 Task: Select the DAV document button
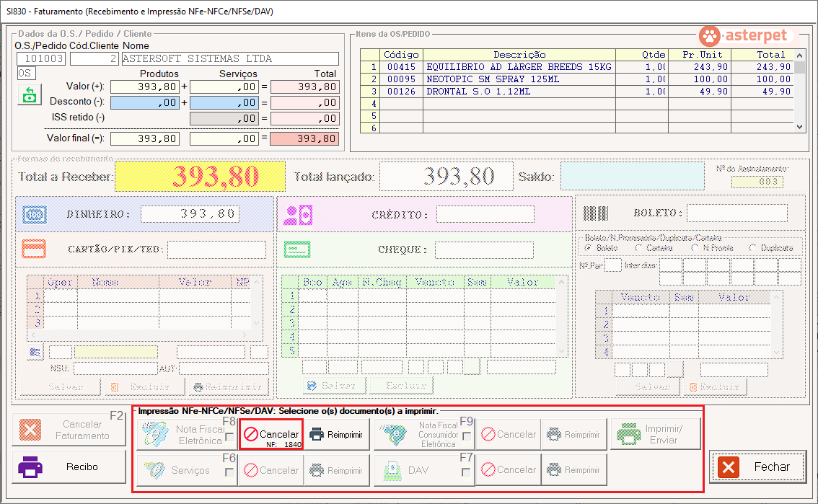tap(424, 470)
